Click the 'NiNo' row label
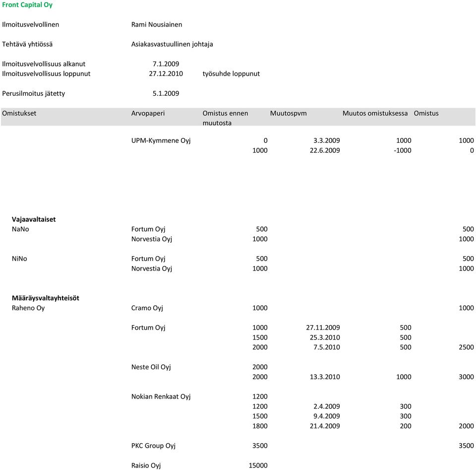The image size is (476, 470). [19, 259]
